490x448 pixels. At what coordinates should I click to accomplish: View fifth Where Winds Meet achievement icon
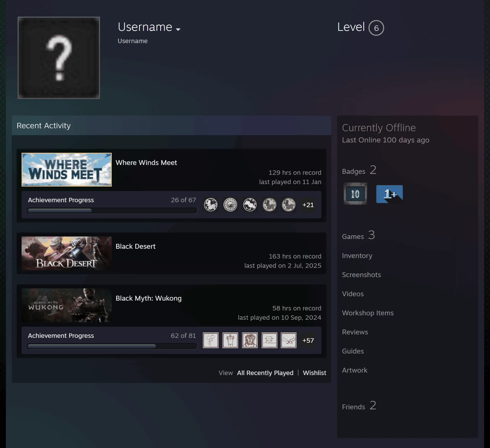click(x=289, y=204)
